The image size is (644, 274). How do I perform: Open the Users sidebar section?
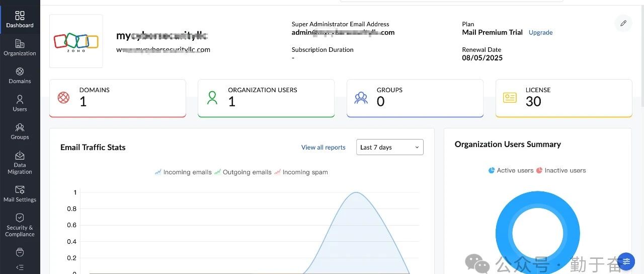20,103
